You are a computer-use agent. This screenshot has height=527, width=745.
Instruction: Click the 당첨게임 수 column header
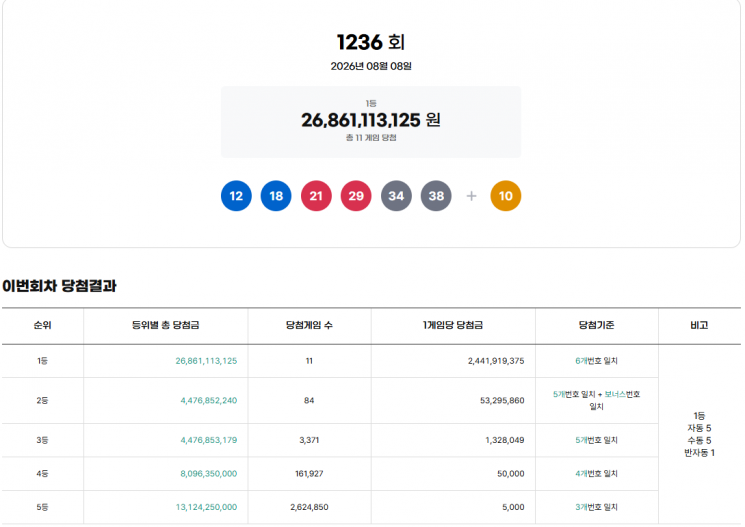coord(309,325)
